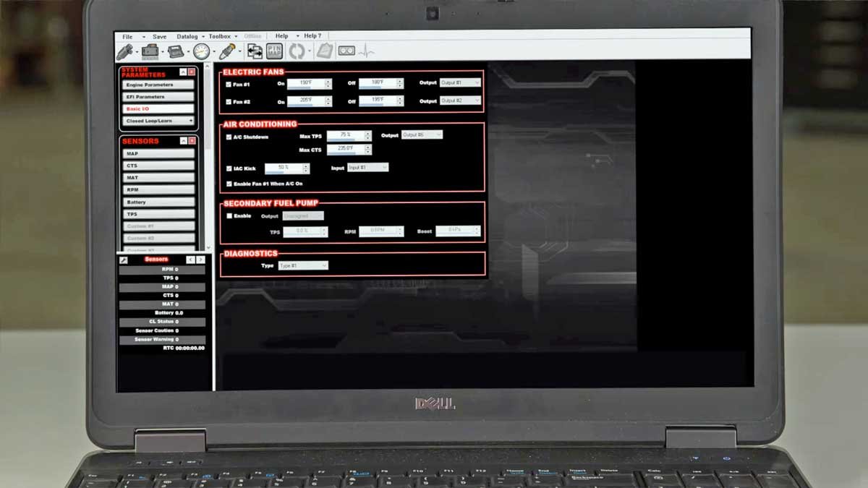Uncheck the Fan #1 checkbox

[229, 84]
